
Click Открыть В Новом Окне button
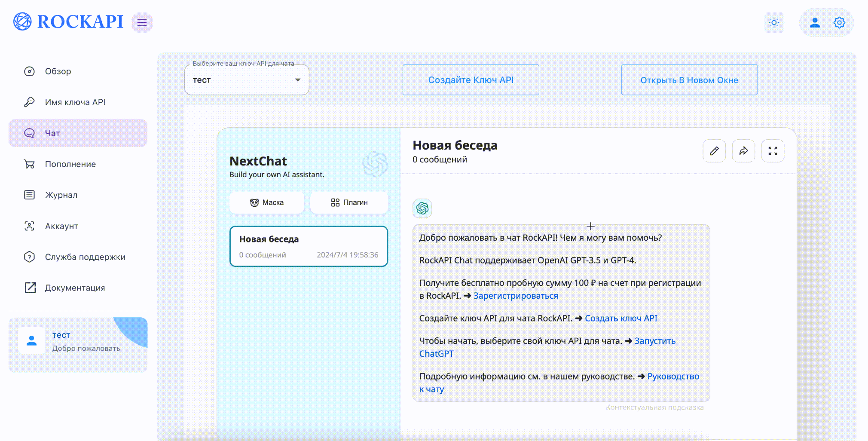tap(689, 80)
